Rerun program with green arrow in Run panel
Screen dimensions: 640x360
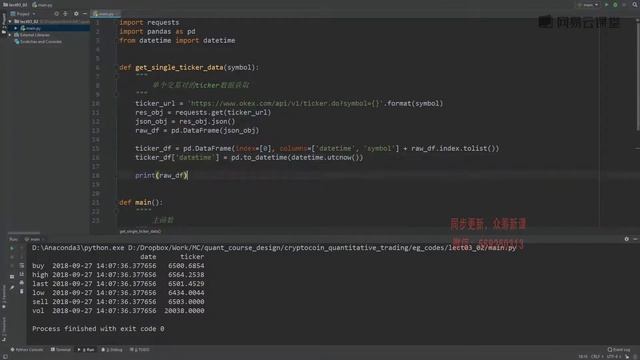tap(12, 248)
